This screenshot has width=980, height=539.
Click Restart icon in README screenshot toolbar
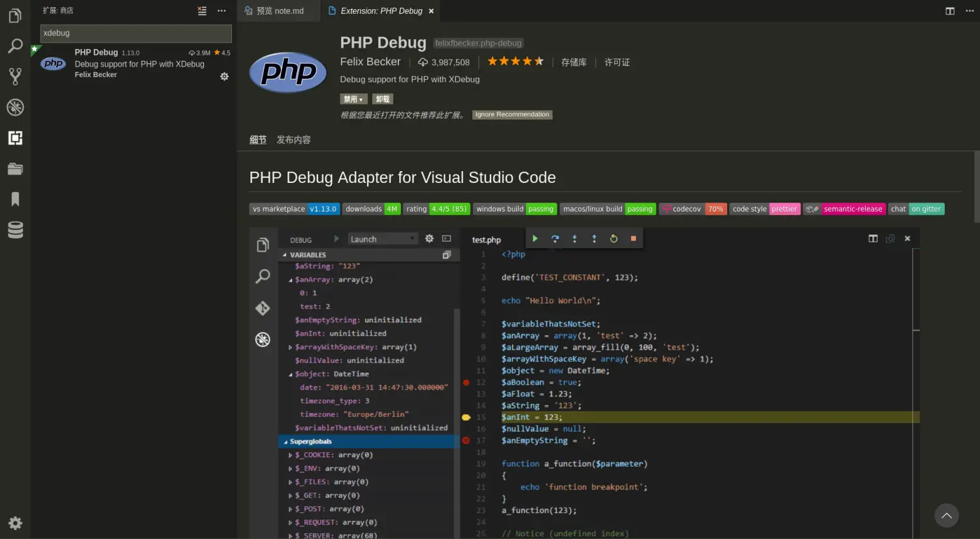(613, 238)
